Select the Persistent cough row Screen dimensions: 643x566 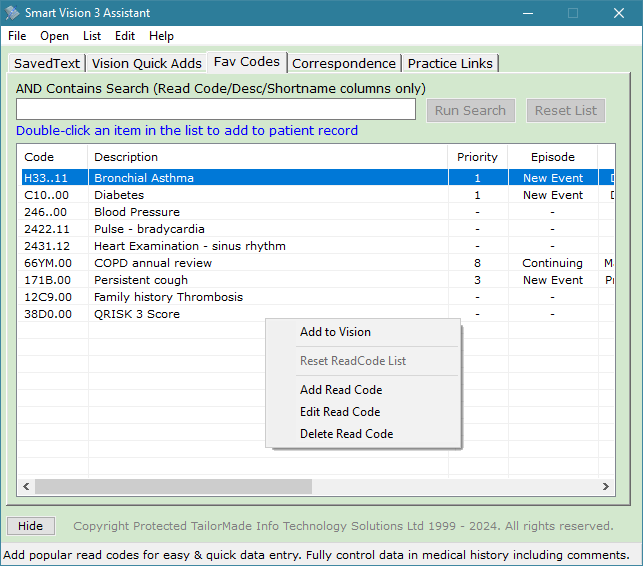[x=316, y=280]
